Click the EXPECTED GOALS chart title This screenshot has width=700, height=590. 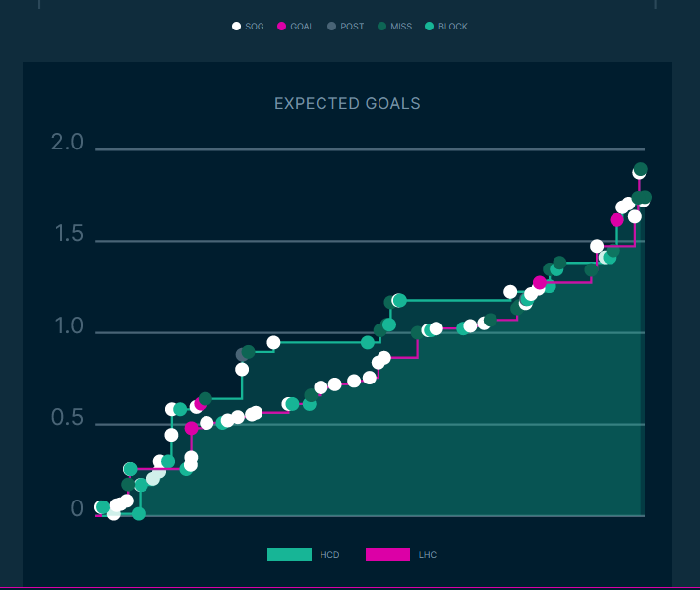point(347,103)
